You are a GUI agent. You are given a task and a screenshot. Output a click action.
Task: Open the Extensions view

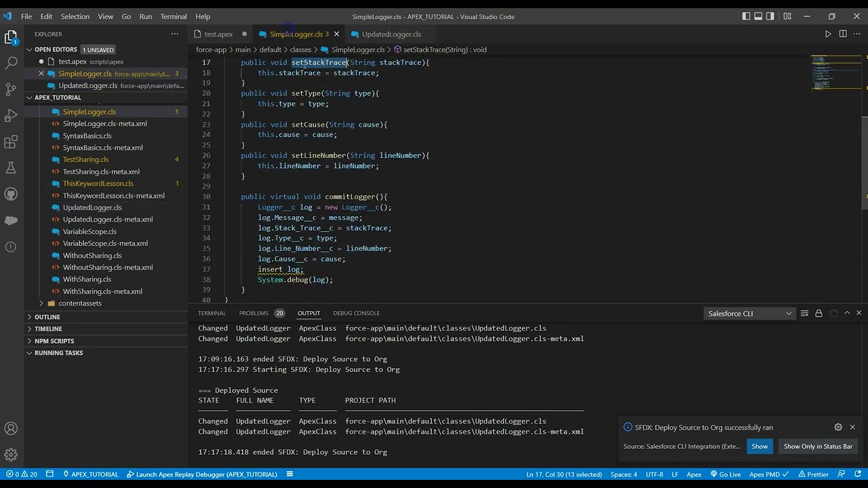[x=11, y=142]
